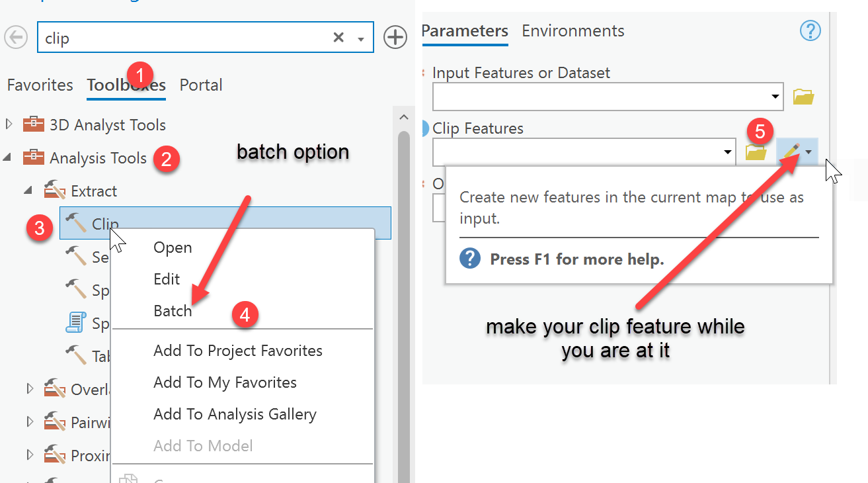
Task: Browse folder for Input Features or Dataset
Action: coord(803,97)
